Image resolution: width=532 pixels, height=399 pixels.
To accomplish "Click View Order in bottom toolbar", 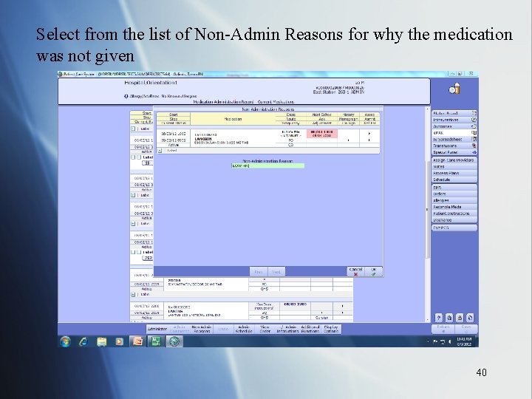I will [265, 329].
